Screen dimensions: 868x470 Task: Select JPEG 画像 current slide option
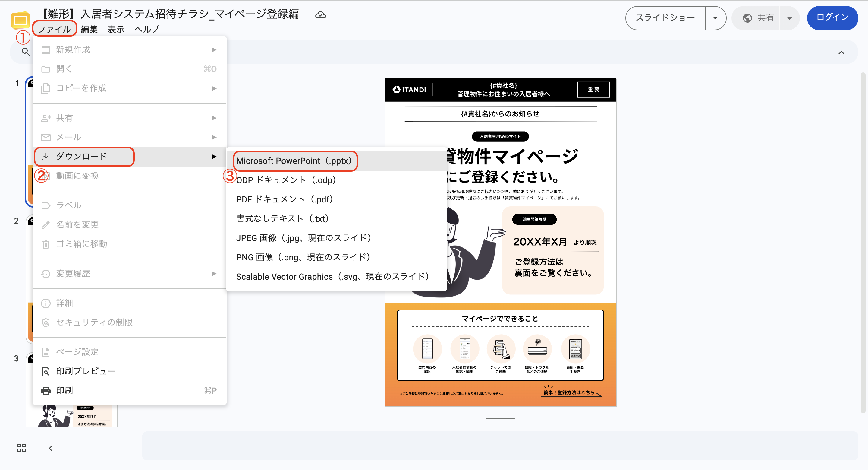click(336, 238)
